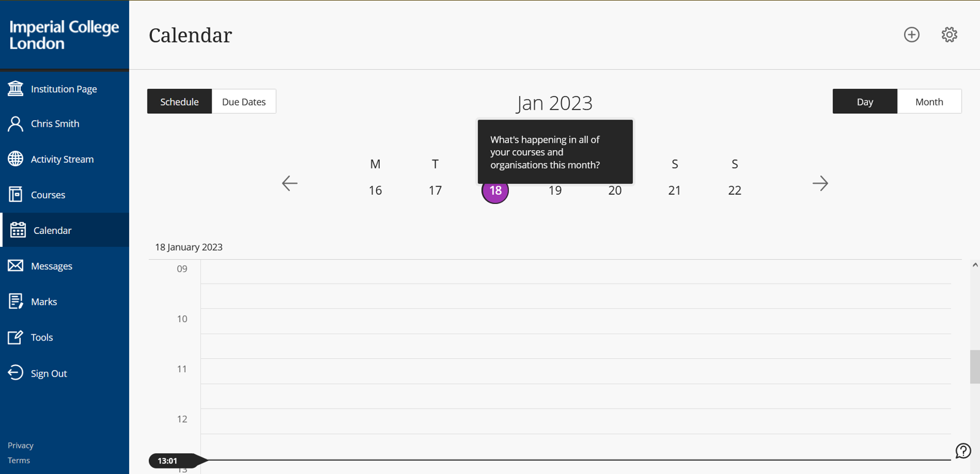The height and width of the screenshot is (474, 980).
Task: Open Tools in the sidebar
Action: (42, 337)
